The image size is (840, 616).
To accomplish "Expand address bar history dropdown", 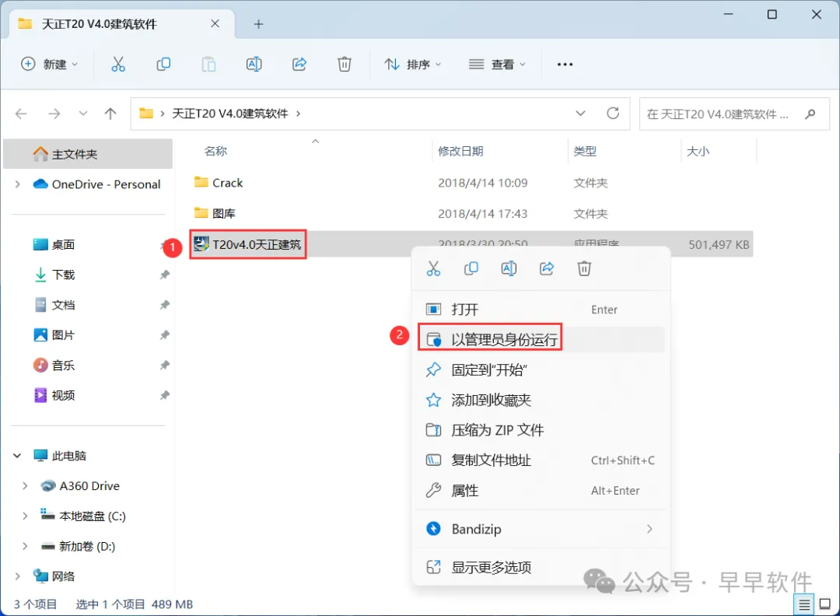I will click(580, 114).
